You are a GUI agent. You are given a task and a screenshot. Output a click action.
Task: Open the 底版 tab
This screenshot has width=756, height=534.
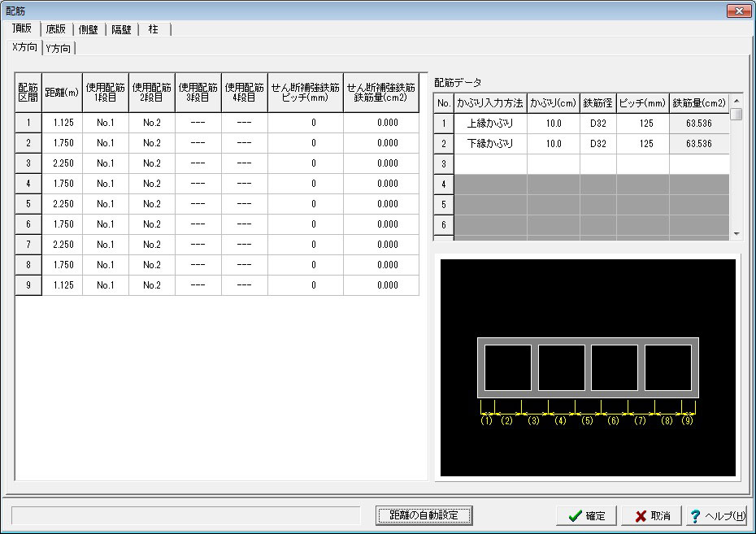click(55, 29)
